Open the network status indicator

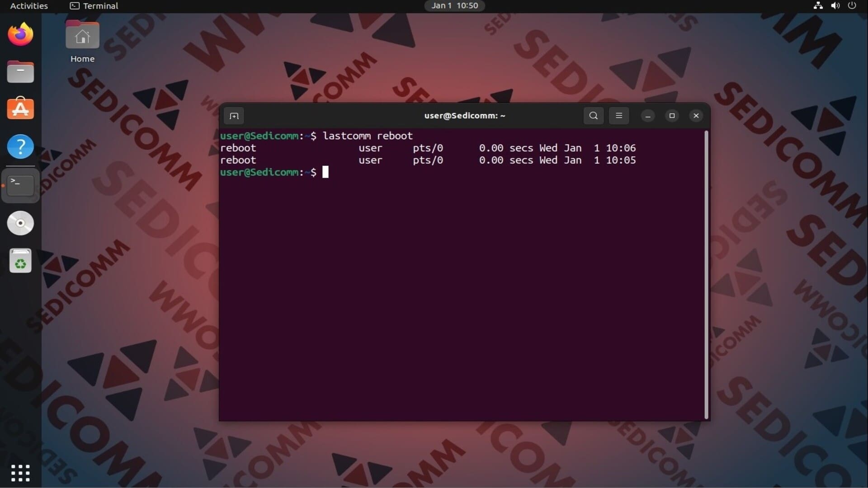[818, 6]
